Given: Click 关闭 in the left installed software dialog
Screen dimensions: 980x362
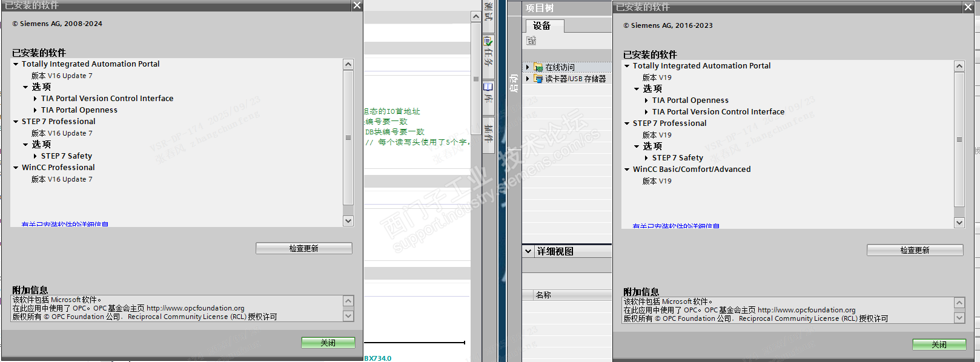Looking at the screenshot, I should (x=328, y=343).
